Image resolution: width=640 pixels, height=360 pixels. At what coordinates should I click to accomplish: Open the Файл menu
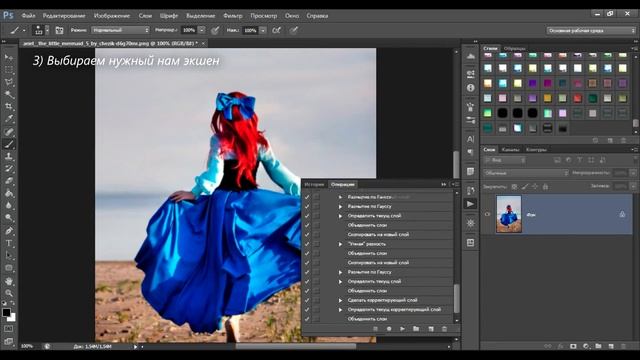[x=28, y=16]
